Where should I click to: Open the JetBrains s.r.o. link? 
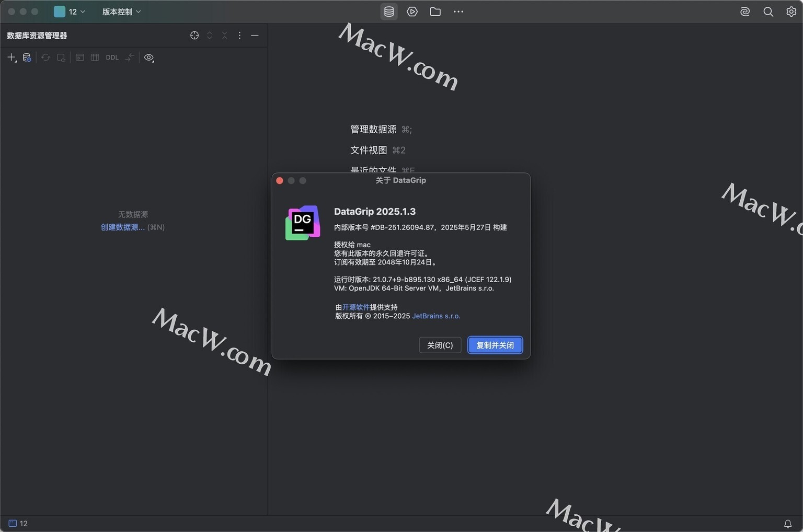436,316
